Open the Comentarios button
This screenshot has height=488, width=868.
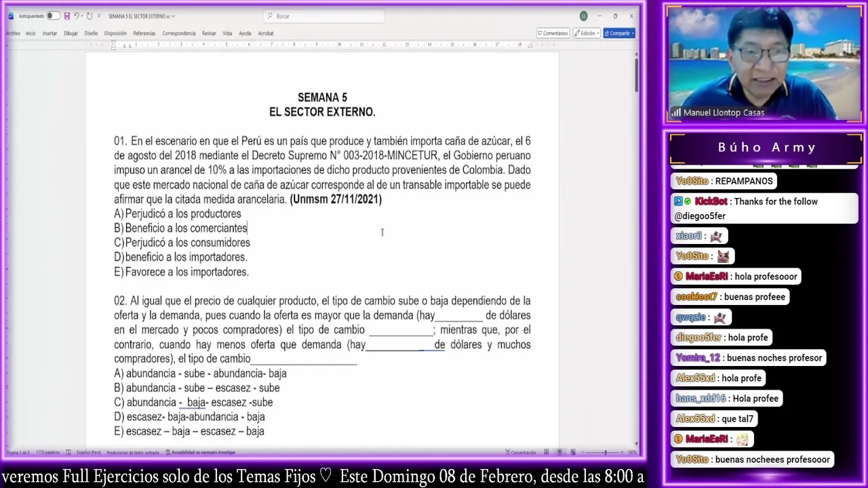[553, 33]
